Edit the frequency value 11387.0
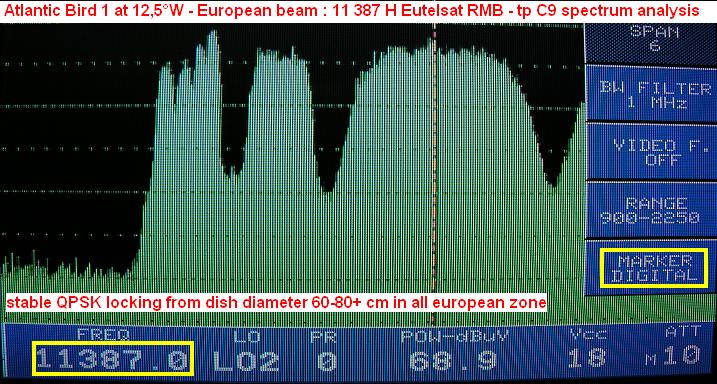Screen dimensions: 717x384 tap(113, 359)
